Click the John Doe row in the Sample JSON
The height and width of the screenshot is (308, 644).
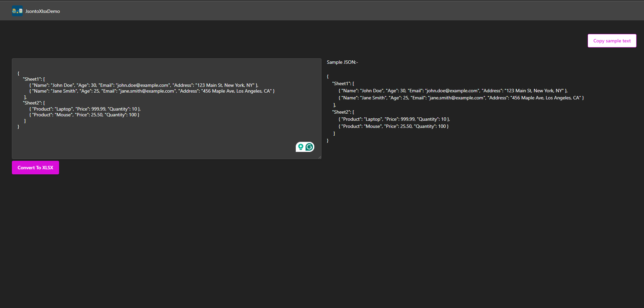pyautogui.click(x=453, y=91)
